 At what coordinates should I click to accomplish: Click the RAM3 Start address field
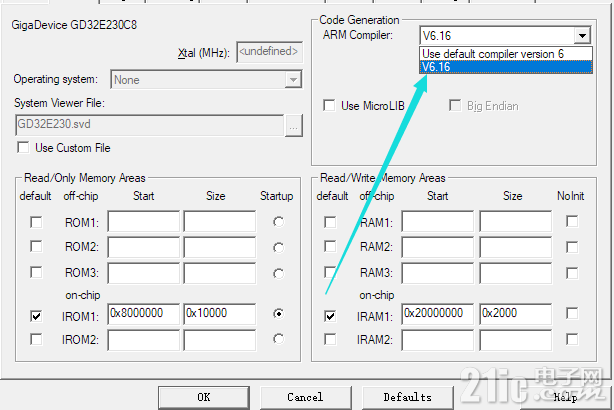tap(438, 273)
